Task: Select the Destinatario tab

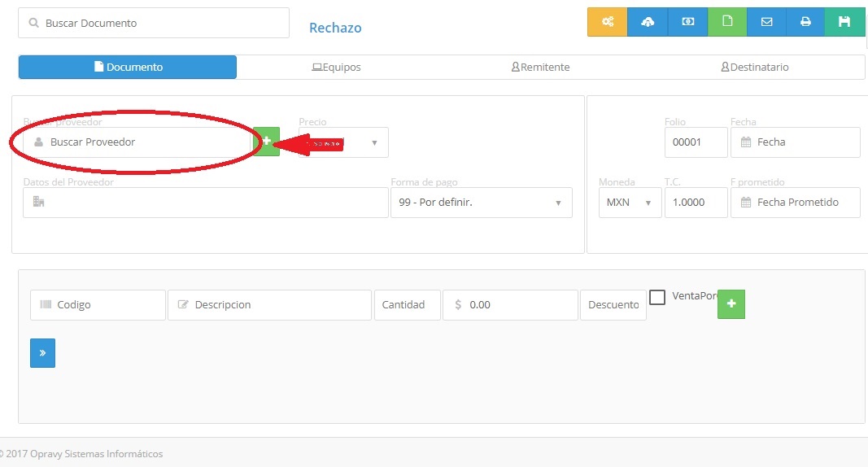Action: pyautogui.click(x=754, y=68)
